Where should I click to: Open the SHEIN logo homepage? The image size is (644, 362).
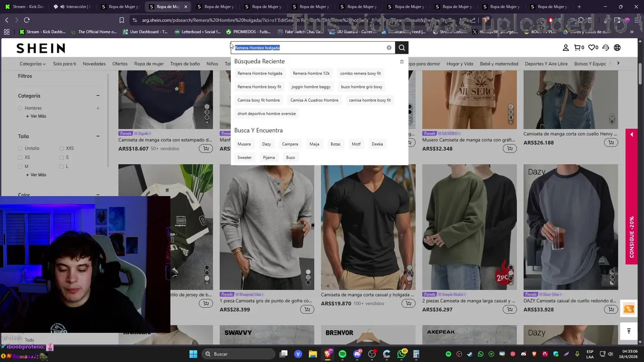(41, 48)
